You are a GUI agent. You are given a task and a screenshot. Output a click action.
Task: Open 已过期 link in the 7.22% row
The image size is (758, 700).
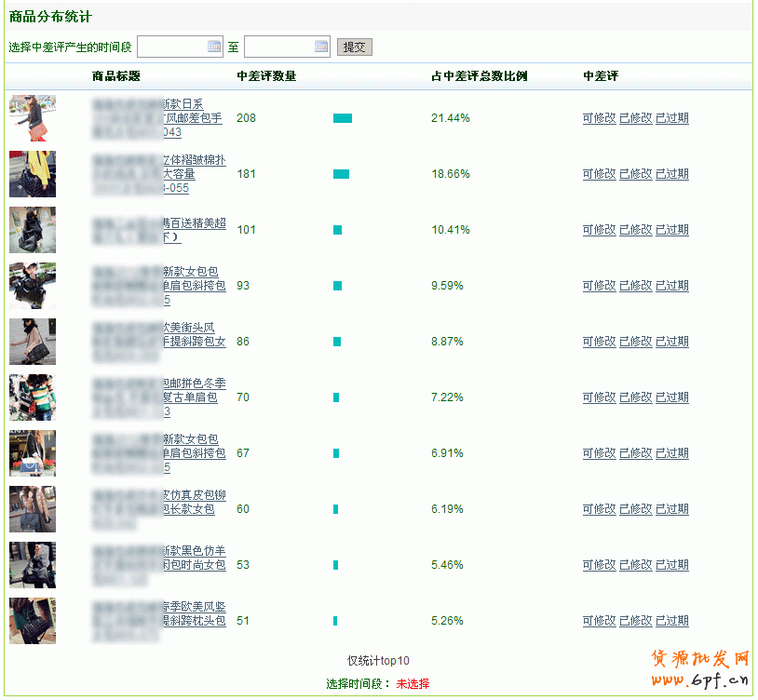[672, 397]
